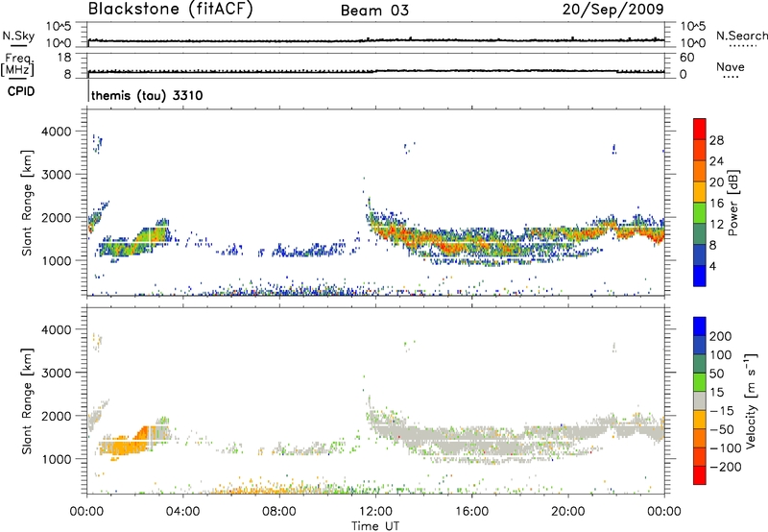Click the '18' frequency axis label
Screen dimensions: 768x532
coord(64,58)
